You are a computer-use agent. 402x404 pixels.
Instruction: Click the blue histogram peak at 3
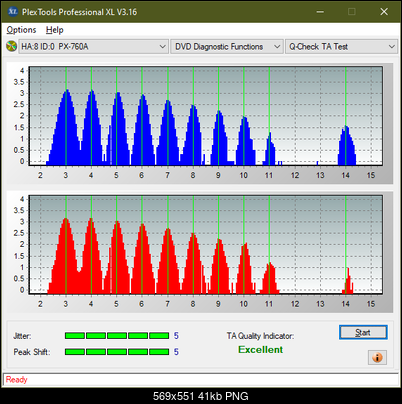click(66, 127)
